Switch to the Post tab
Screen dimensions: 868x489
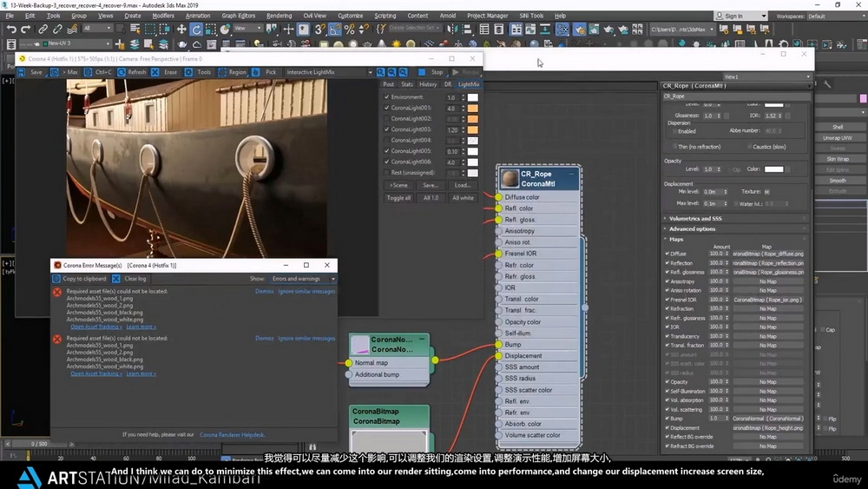(x=389, y=84)
